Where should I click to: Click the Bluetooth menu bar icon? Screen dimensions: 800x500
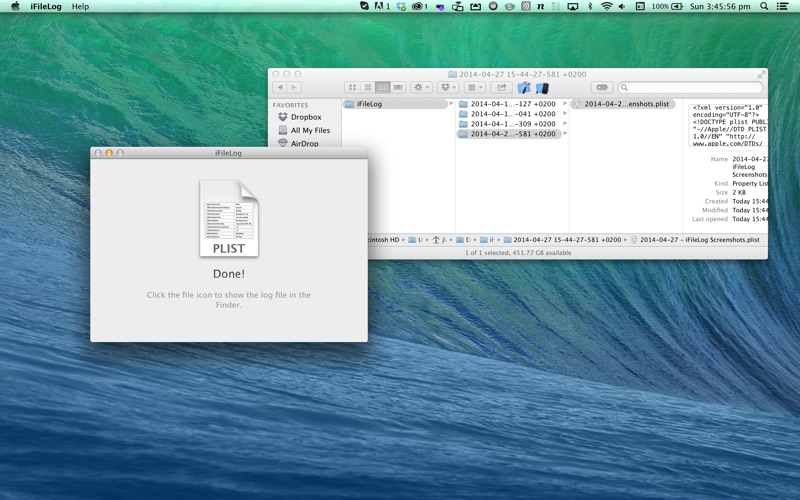(x=589, y=6)
